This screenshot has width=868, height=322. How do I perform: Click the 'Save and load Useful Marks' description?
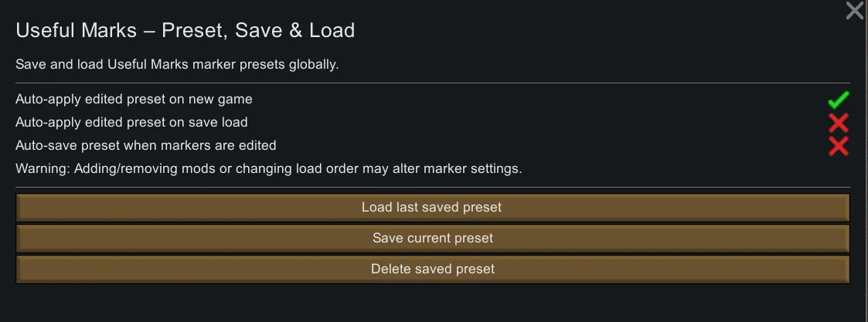(x=177, y=65)
